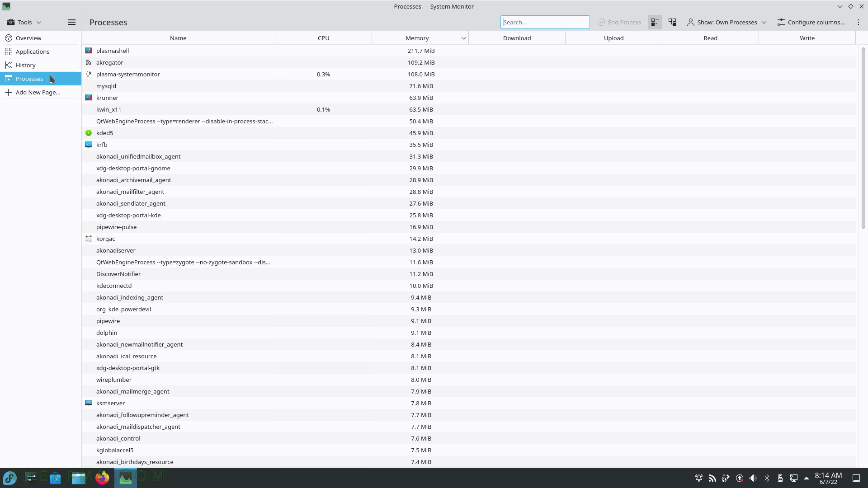868x488 pixels.
Task: Select the xdg-desktop-portal-gnome row
Action: coord(468,168)
